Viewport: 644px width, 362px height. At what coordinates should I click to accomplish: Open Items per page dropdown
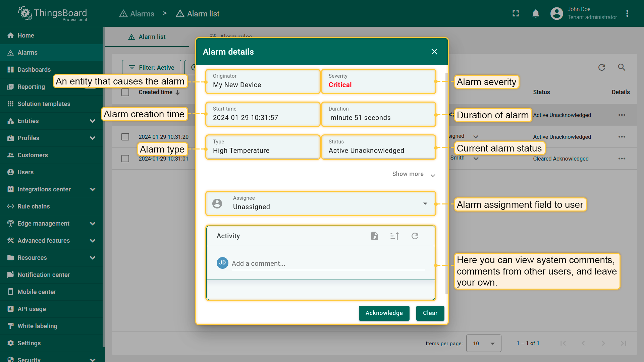[x=483, y=343]
